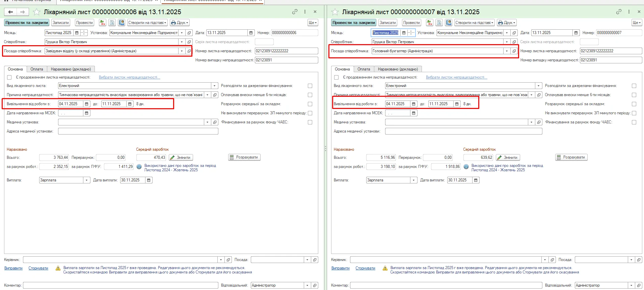This screenshot has height=290, width=644.
Task: Open Ще menu in left document
Action: [313, 23]
